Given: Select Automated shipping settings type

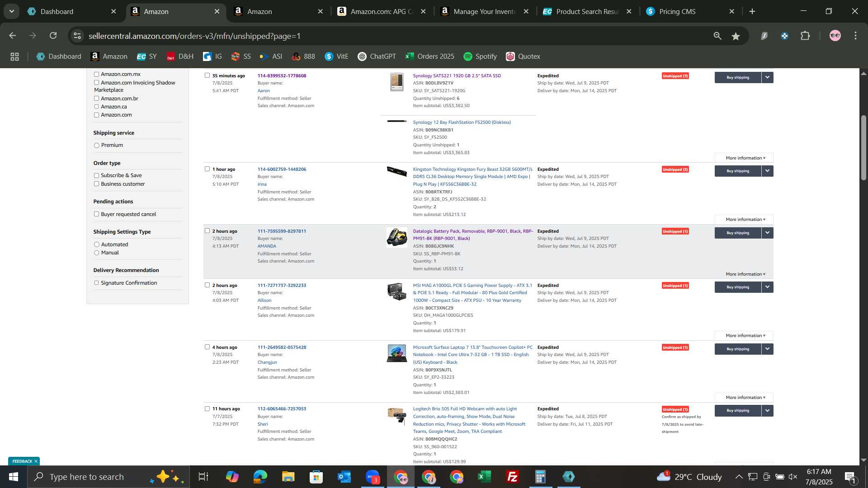Looking at the screenshot, I should pos(96,244).
